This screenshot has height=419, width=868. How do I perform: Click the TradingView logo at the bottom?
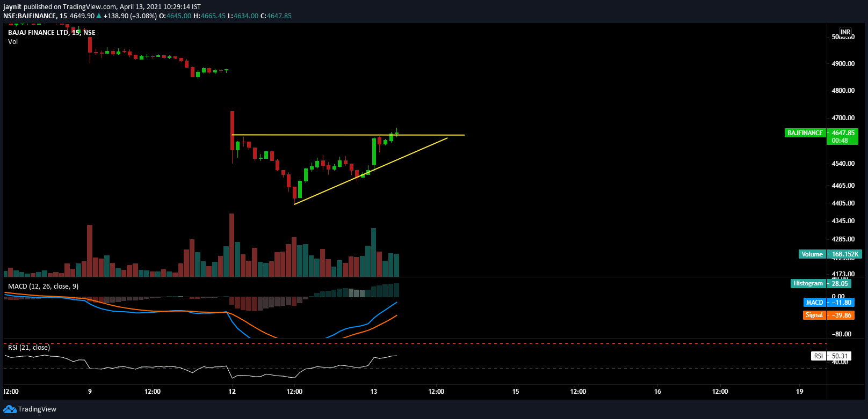pos(30,409)
